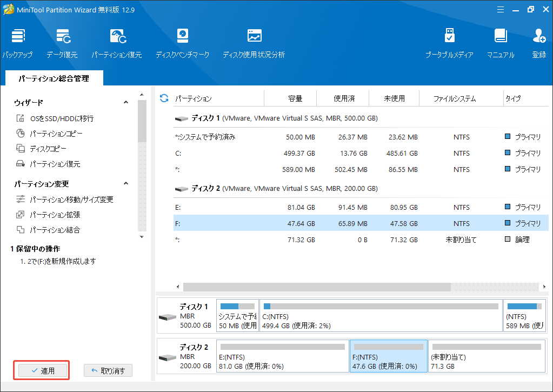Click the 499.37 GB capacity cell
This screenshot has height=392, width=553.
299,153
